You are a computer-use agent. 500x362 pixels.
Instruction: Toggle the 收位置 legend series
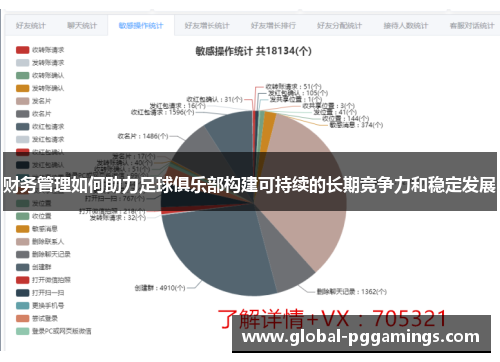pyautogui.click(x=34, y=216)
